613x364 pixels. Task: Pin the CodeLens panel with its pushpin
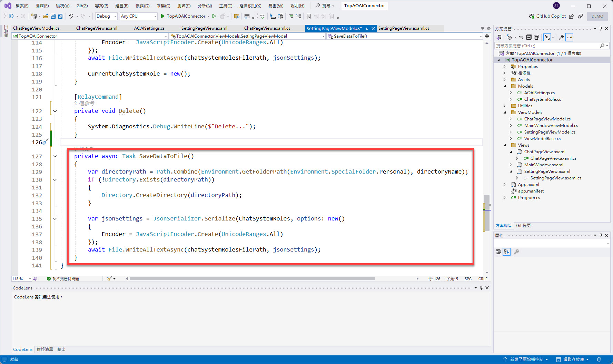(x=481, y=288)
